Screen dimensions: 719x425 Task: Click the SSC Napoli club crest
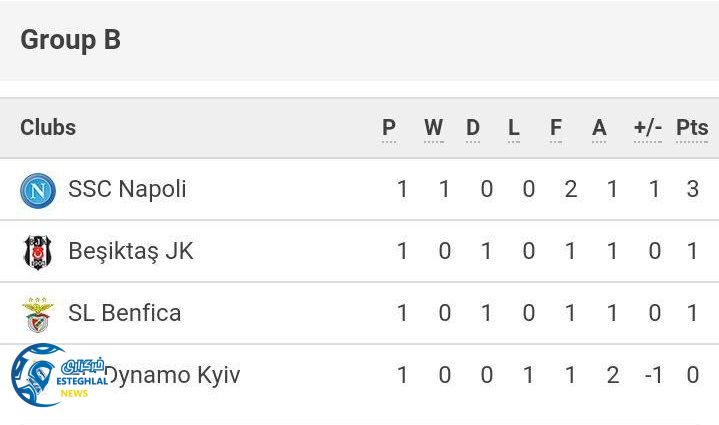(x=38, y=190)
